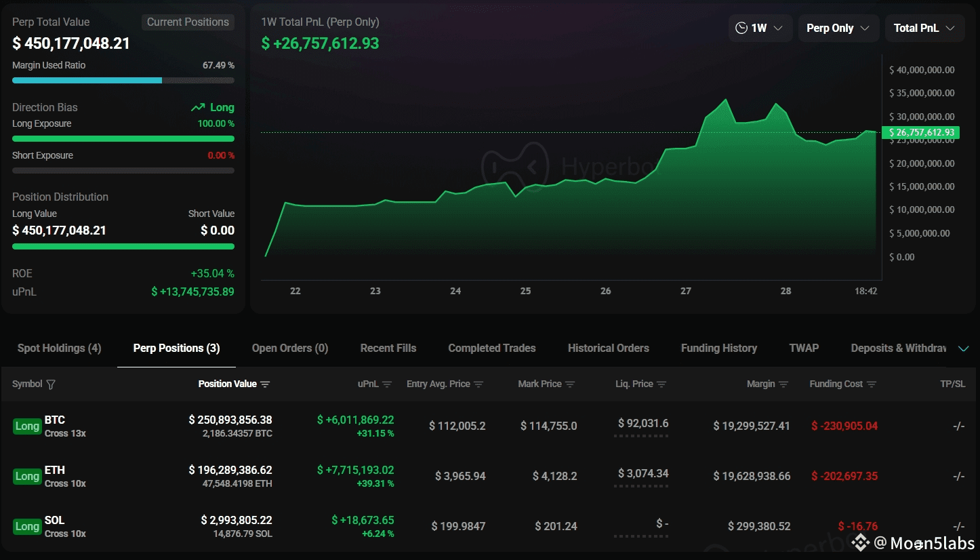Image resolution: width=980 pixels, height=560 pixels.
Task: Open the Recent Fills tab
Action: [388, 348]
